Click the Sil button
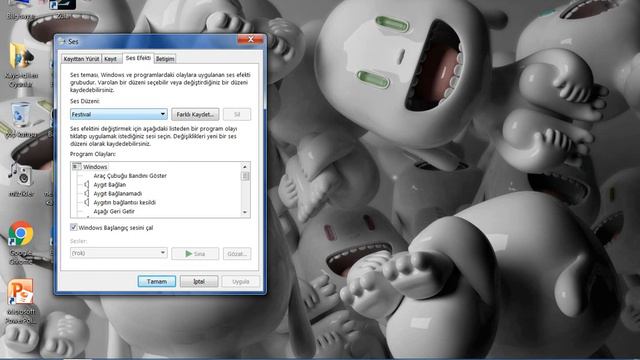Screen dimensions: 640x360 (x=237, y=114)
